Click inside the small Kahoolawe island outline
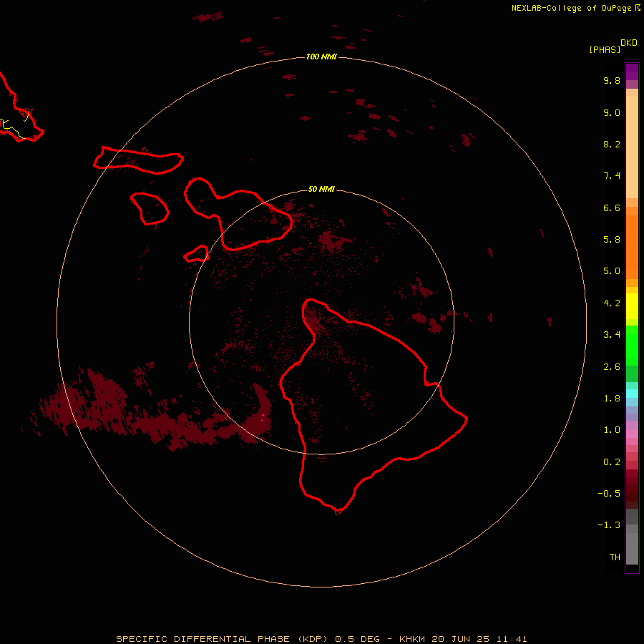Screen dimensions: 644x644 (x=197, y=254)
